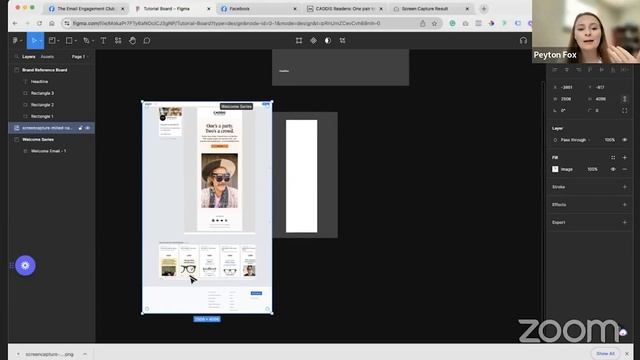Select the Rectangle 1 layer
The width and height of the screenshot is (640, 360).
pyautogui.click(x=42, y=116)
